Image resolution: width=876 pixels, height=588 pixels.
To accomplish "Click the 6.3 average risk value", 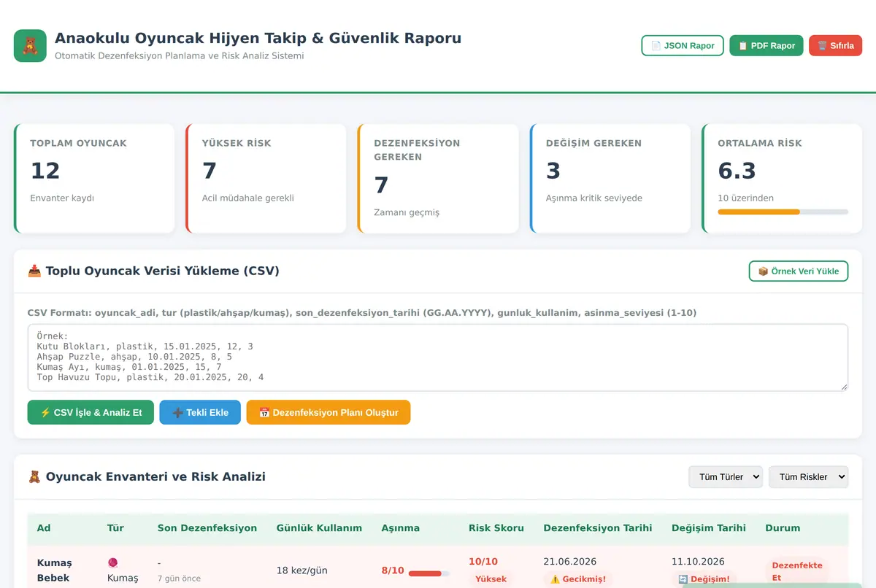I will (737, 171).
